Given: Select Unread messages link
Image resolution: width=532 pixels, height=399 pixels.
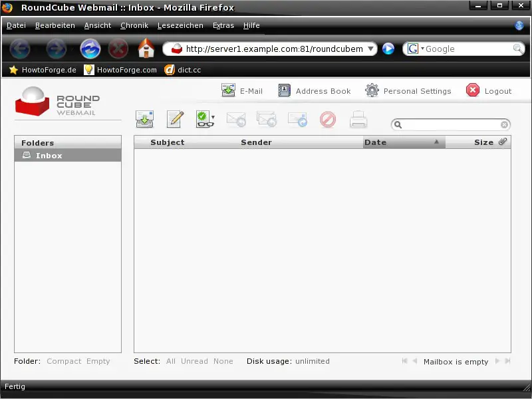Looking at the screenshot, I should (x=194, y=361).
